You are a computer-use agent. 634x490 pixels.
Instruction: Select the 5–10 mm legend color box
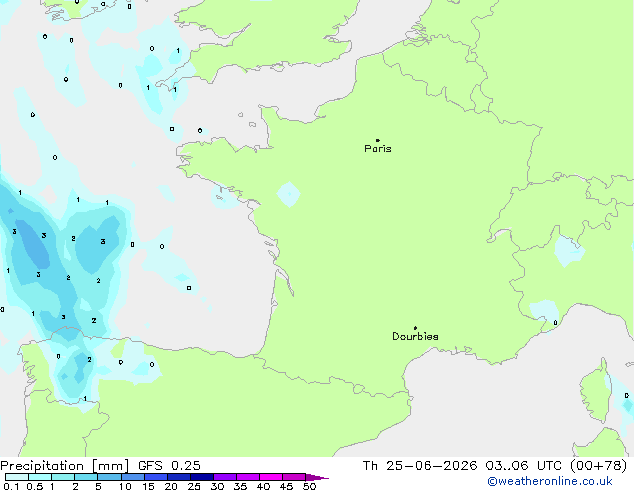(109, 477)
